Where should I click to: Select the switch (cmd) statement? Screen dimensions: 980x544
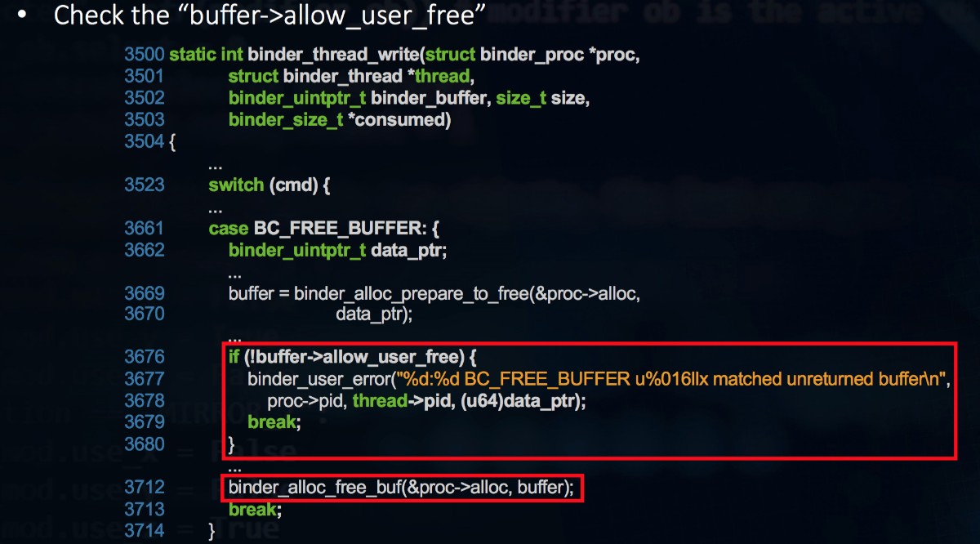(x=269, y=185)
